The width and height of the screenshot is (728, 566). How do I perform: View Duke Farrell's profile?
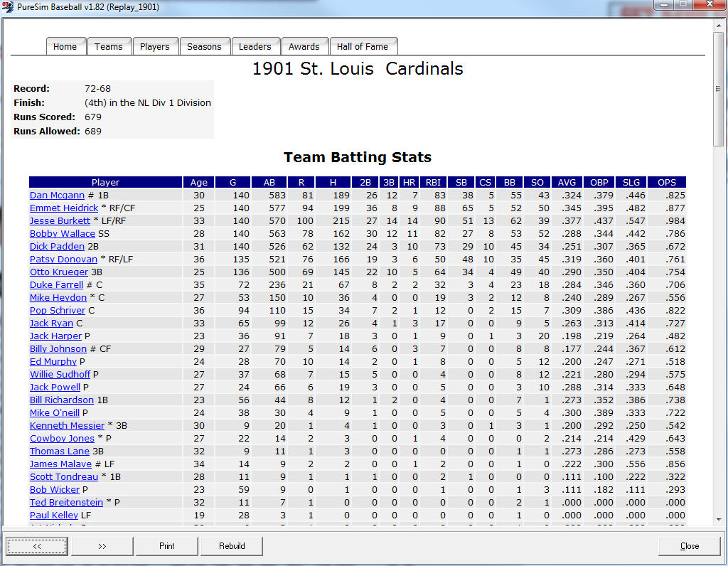[57, 284]
